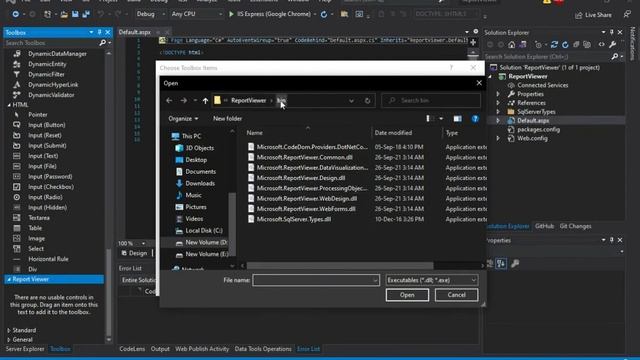The height and width of the screenshot is (360, 640).
Task: Switch to the Server Explorer tab
Action: 25,349
